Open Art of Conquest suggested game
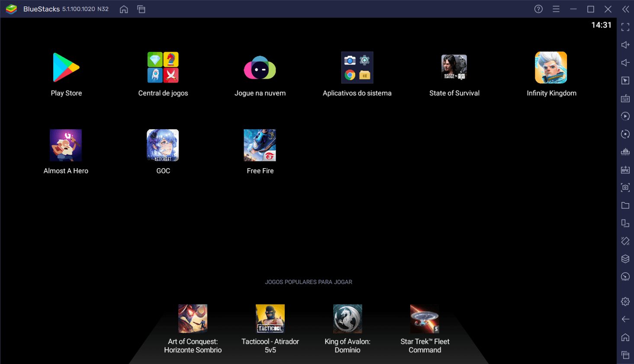634x364 pixels. click(193, 319)
